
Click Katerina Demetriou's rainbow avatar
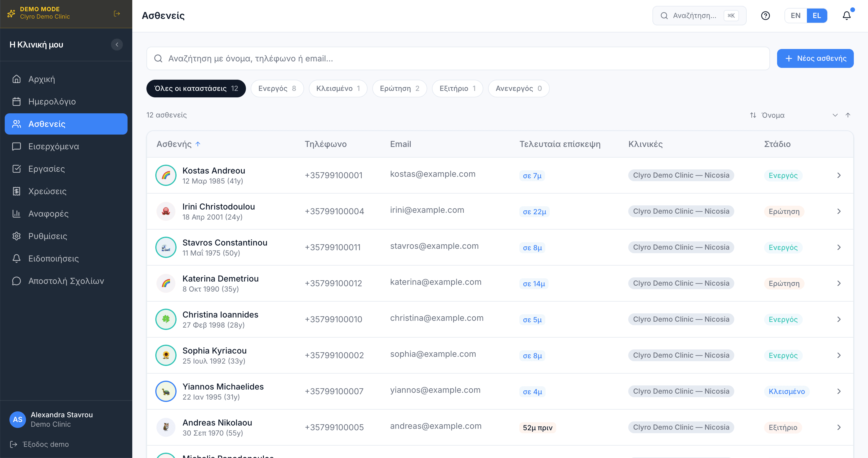(x=166, y=283)
